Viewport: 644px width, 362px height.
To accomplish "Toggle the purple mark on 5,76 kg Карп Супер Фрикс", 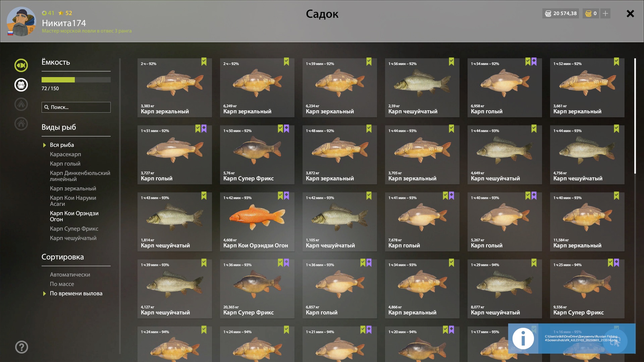I will coord(286,129).
